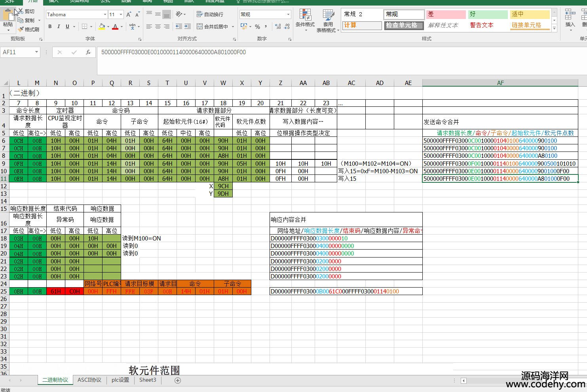Select the 二进制协议 sheet tab
Image resolution: width=587 pixels, height=392 pixels.
tap(55, 380)
